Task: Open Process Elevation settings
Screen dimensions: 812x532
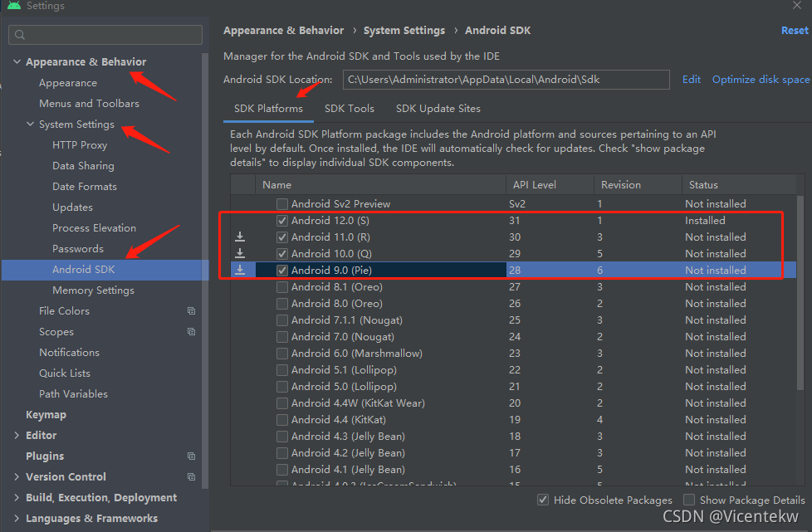Action: (95, 227)
